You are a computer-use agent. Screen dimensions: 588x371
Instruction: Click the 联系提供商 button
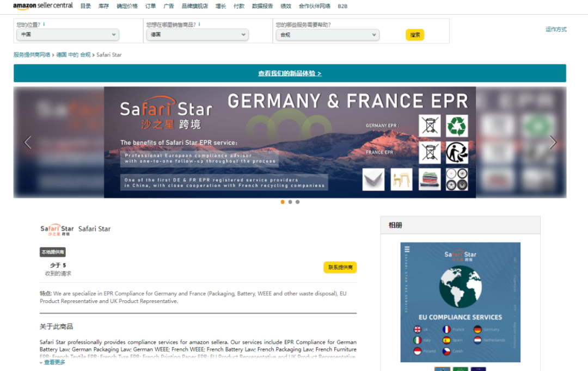click(x=340, y=267)
